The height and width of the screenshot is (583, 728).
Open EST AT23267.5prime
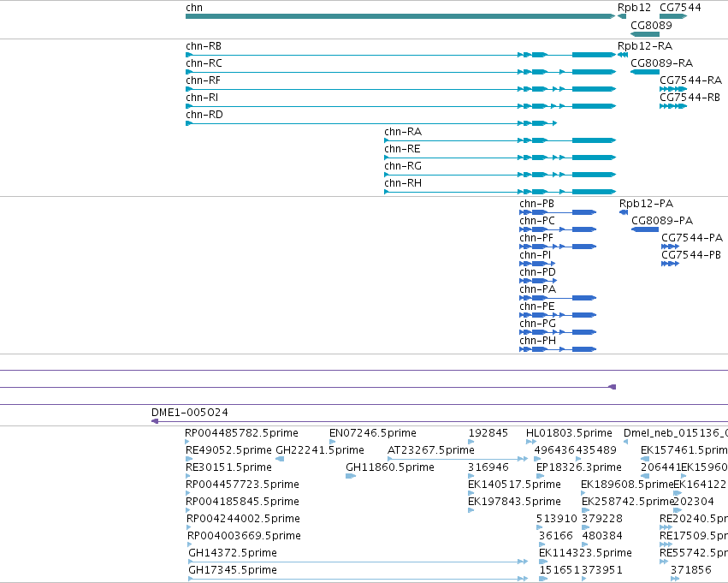pos(431,450)
